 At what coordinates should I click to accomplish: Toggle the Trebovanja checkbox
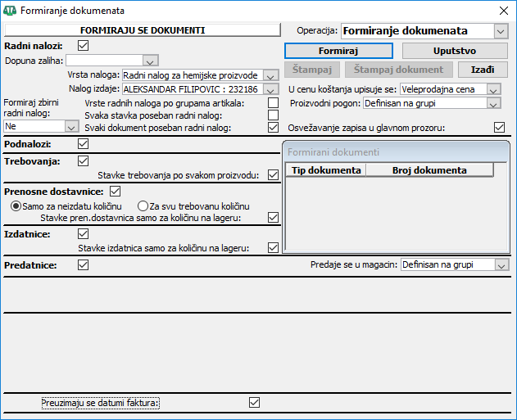pyautogui.click(x=83, y=161)
